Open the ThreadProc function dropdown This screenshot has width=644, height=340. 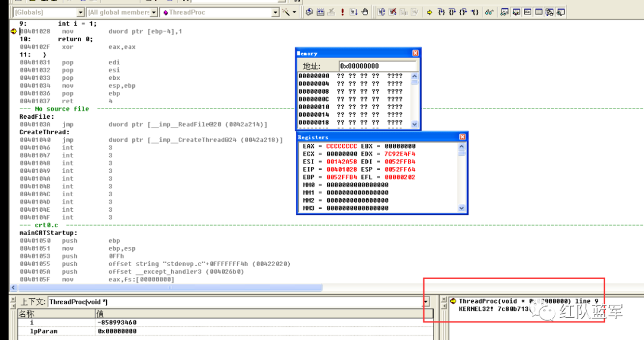point(275,13)
